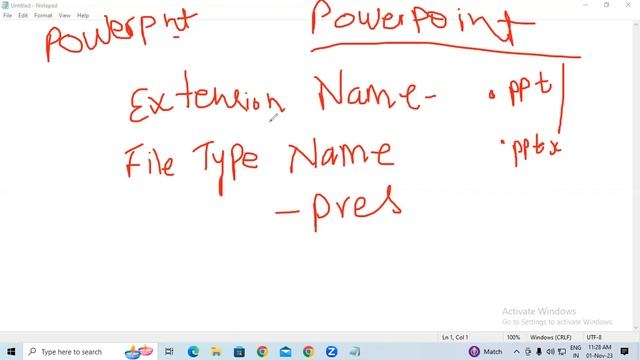
Task: Open the Zoom app from the taskbar
Action: 331,351
